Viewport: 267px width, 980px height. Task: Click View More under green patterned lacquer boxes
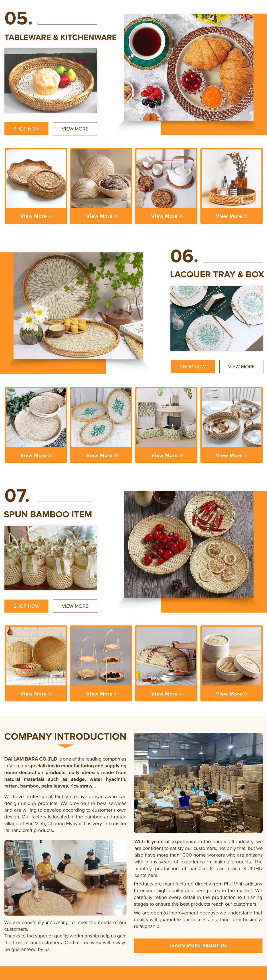167,455
